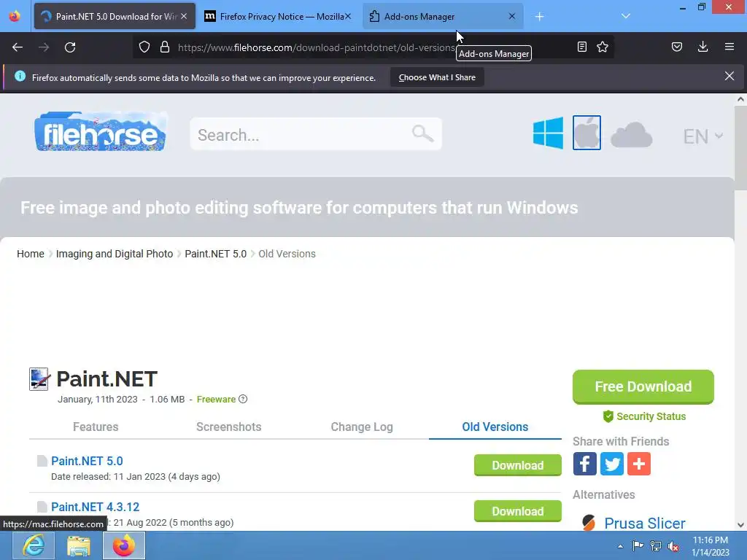Open more sharing options plus icon
The height and width of the screenshot is (560, 747).
pyautogui.click(x=639, y=464)
